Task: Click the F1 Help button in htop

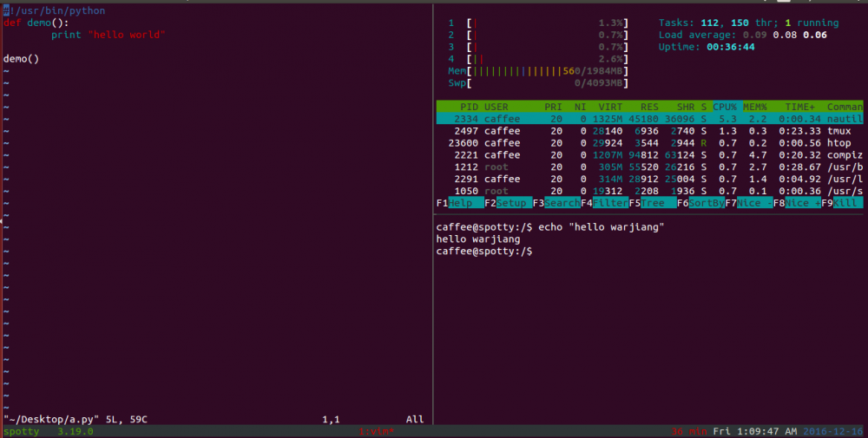Action: click(x=460, y=203)
